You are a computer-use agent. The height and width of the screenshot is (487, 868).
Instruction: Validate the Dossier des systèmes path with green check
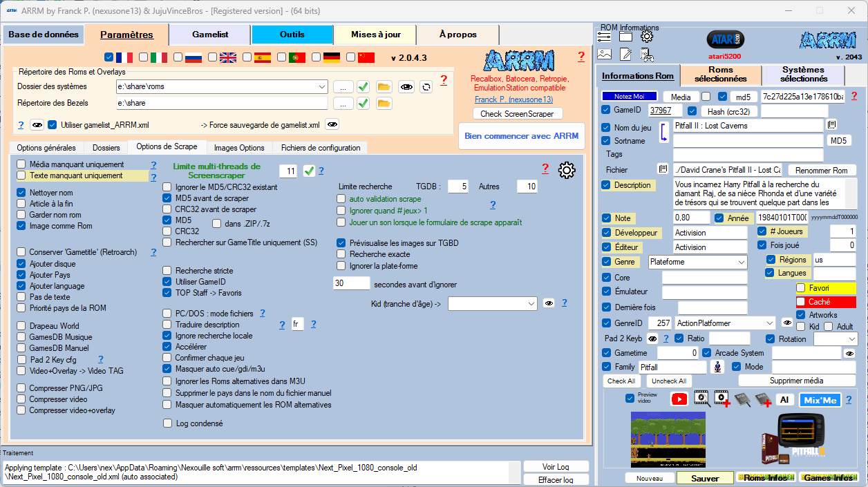(x=363, y=86)
